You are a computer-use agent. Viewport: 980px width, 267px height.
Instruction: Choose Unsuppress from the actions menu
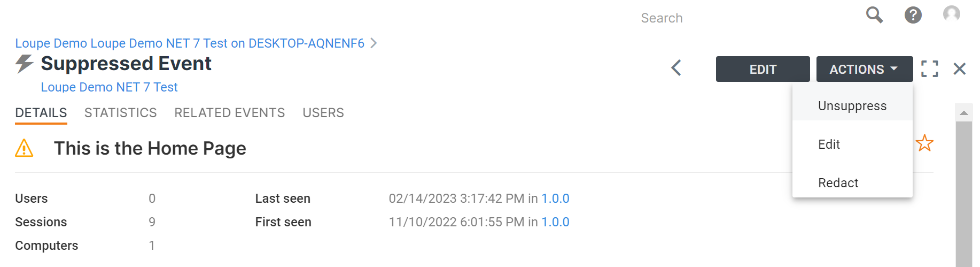coord(852,106)
